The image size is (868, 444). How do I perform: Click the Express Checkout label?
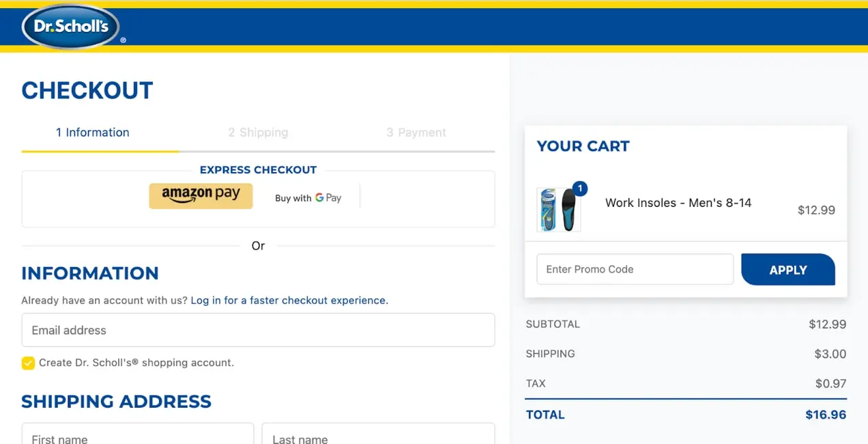pyautogui.click(x=258, y=170)
